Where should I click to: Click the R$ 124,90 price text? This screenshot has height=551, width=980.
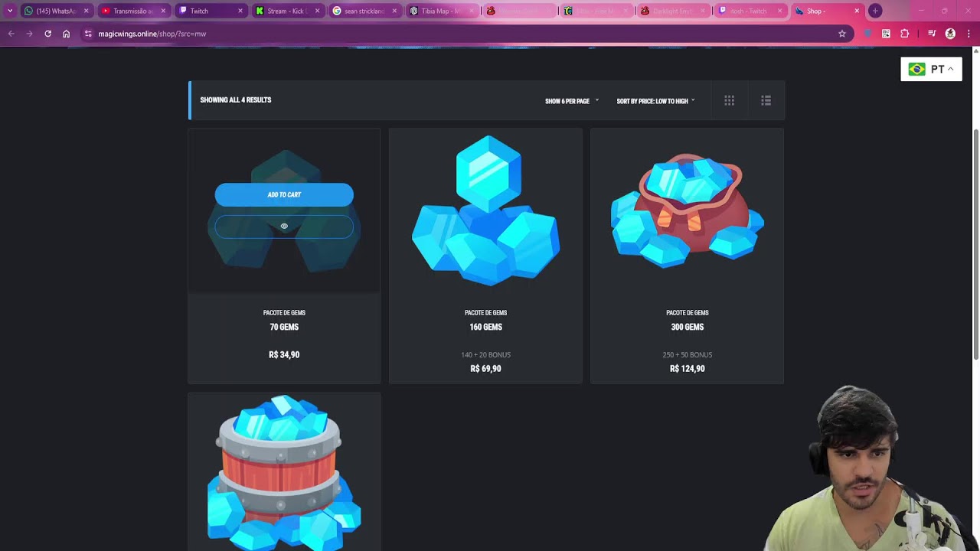coord(688,369)
